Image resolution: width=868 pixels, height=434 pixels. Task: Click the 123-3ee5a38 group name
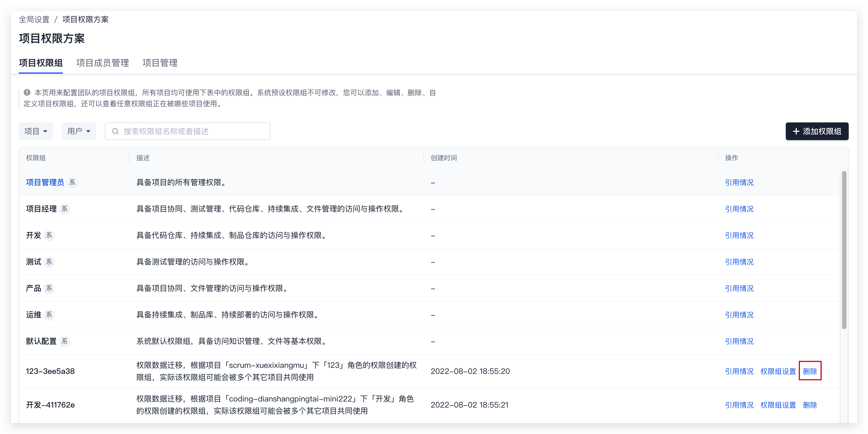(50, 371)
